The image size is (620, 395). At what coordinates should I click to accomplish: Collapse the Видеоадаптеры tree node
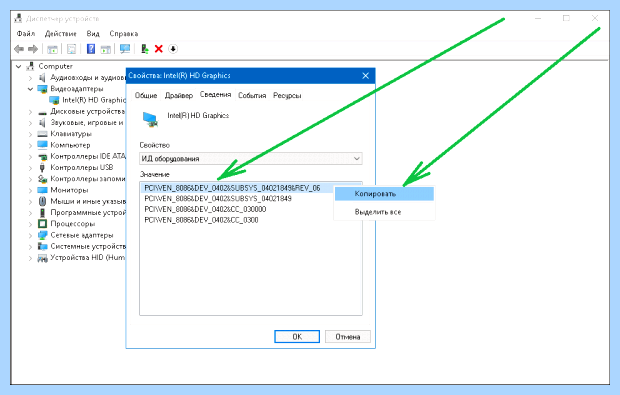point(30,89)
